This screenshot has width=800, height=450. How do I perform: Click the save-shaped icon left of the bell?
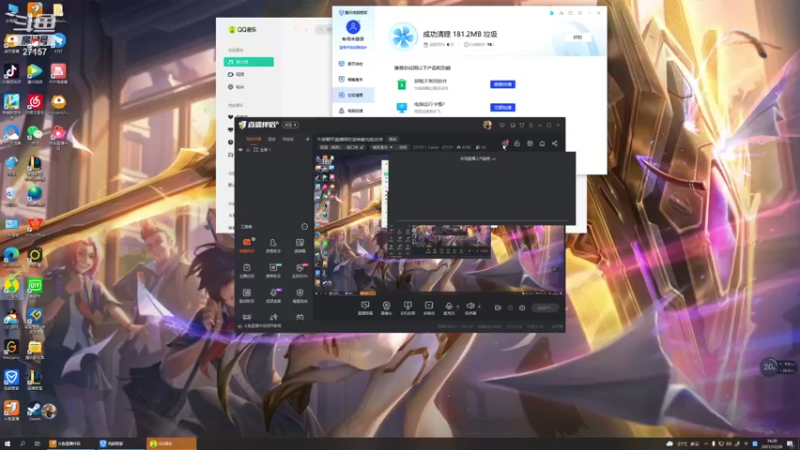(530, 143)
